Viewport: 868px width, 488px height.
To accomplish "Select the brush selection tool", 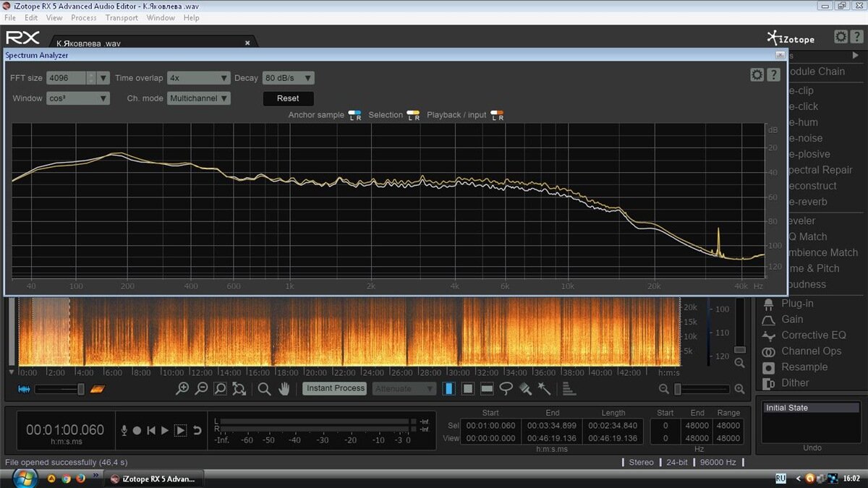I will coord(525,388).
